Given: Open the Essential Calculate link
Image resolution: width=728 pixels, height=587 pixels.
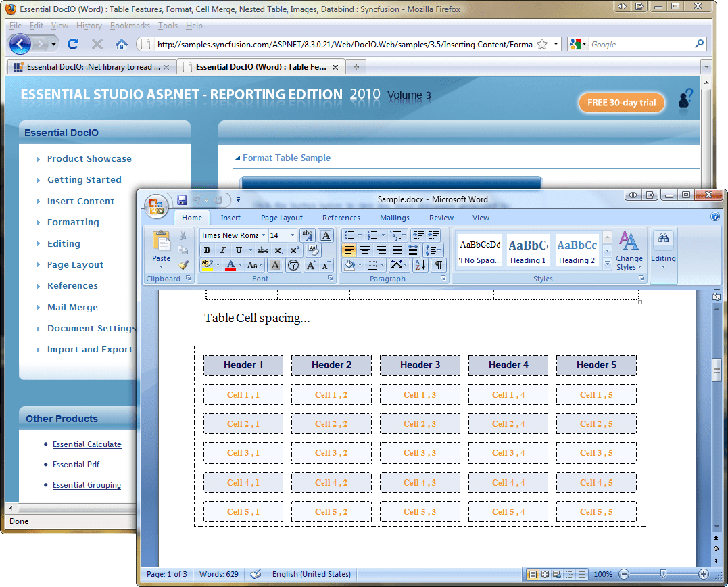Looking at the screenshot, I should [87, 444].
